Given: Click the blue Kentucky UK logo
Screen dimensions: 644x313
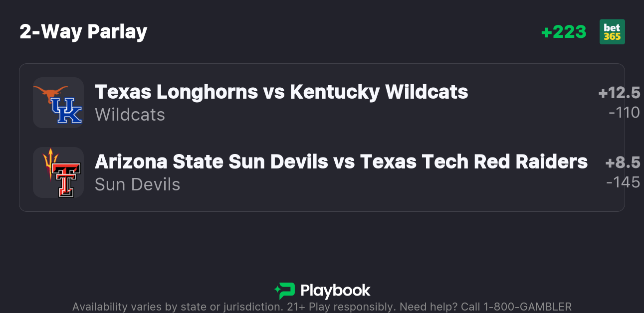Looking at the screenshot, I should [x=66, y=110].
